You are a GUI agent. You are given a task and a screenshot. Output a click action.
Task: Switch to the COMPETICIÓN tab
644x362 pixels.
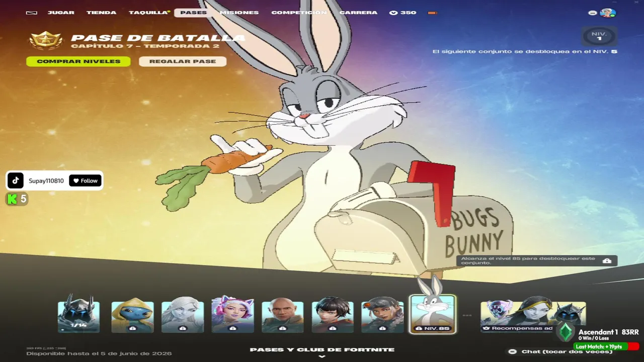[x=299, y=13]
